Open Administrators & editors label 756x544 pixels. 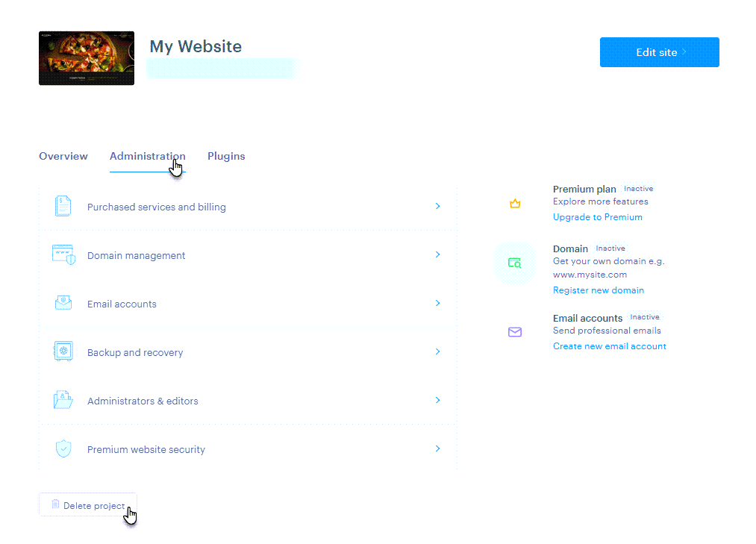(143, 401)
